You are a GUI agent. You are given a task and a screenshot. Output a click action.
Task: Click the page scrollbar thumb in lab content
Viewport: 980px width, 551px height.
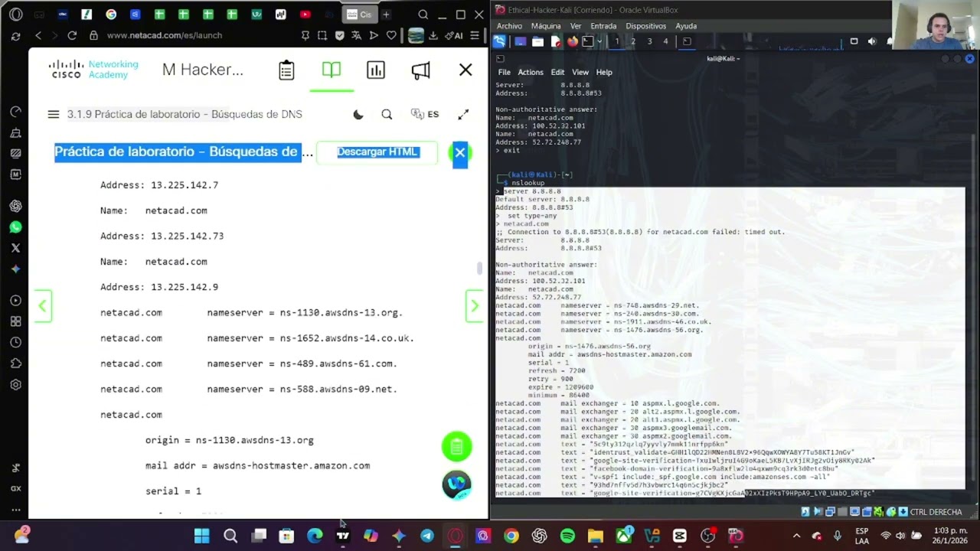point(480,268)
